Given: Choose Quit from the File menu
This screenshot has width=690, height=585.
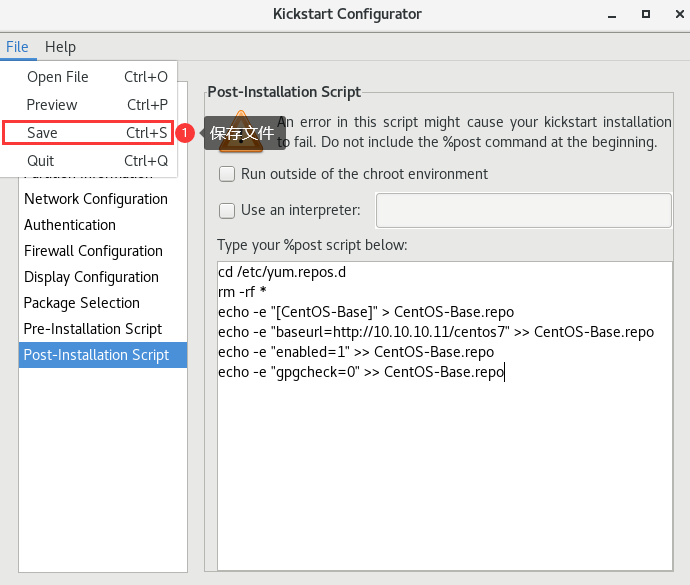Looking at the screenshot, I should pyautogui.click(x=88, y=161).
